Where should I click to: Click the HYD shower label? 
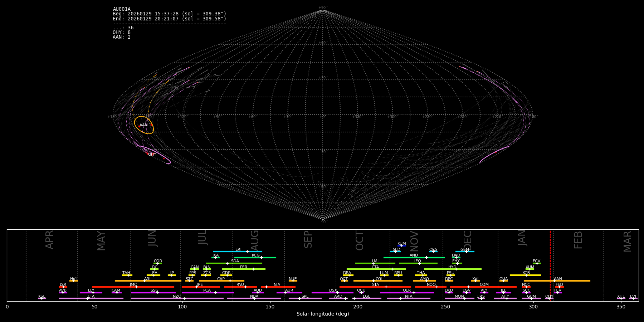(x=452, y=267)
